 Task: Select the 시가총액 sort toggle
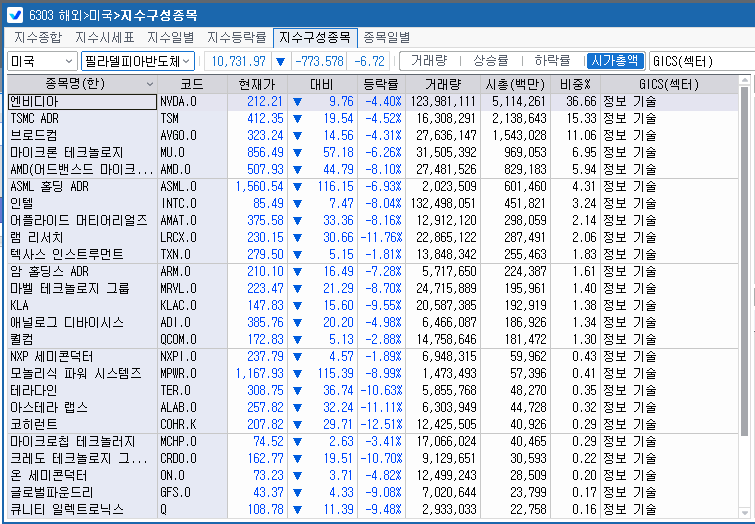[x=615, y=61]
